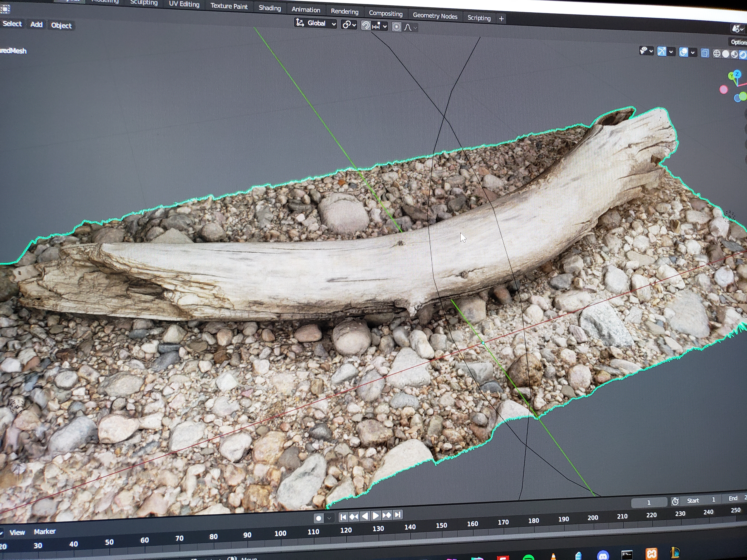This screenshot has width=747, height=560.
Task: Open the Add menu
Action: 36,24
